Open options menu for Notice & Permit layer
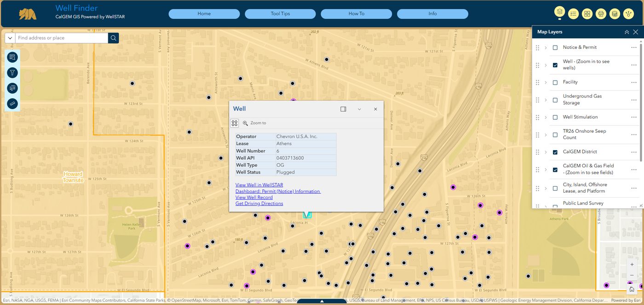The image size is (644, 305). 634,47
